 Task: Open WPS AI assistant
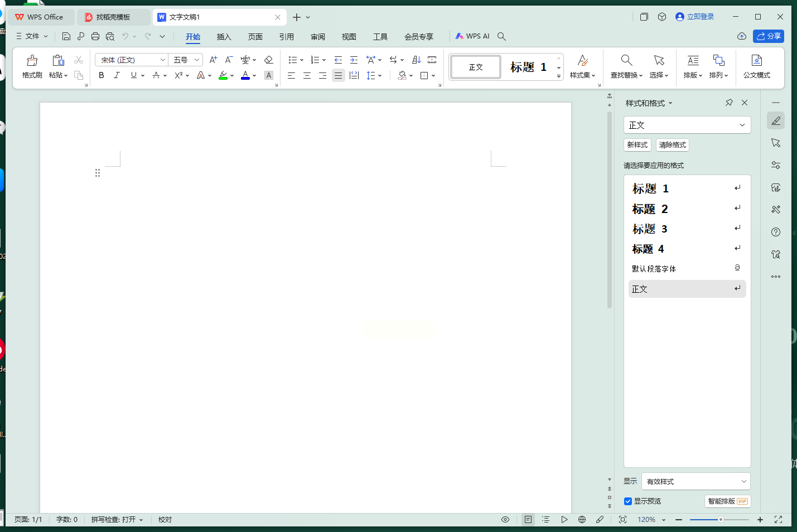tap(472, 36)
